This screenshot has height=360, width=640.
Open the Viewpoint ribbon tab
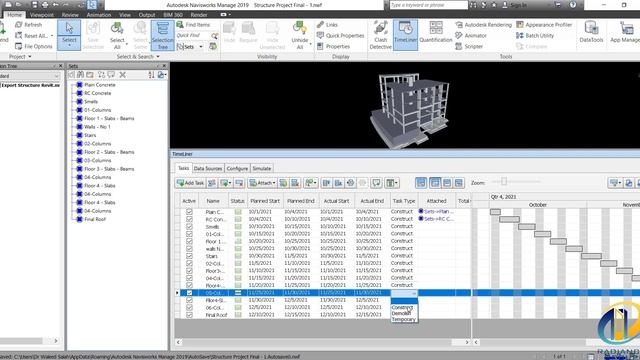pyautogui.click(x=42, y=15)
